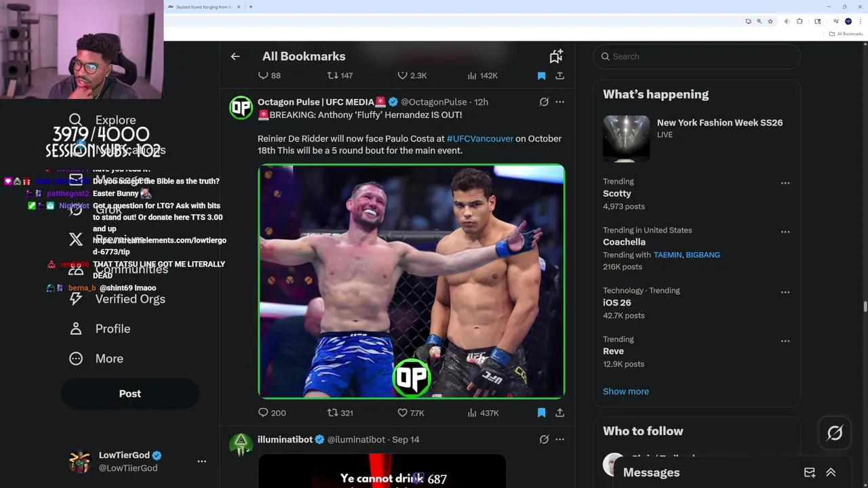Open the Chrome profile avatar
Image resolution: width=868 pixels, height=488 pixels.
pyautogui.click(x=848, y=22)
